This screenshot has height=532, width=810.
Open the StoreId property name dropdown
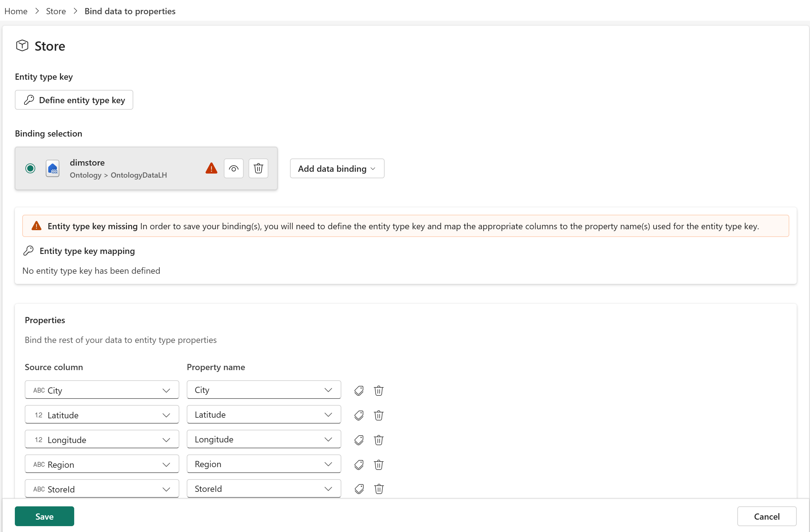264,489
